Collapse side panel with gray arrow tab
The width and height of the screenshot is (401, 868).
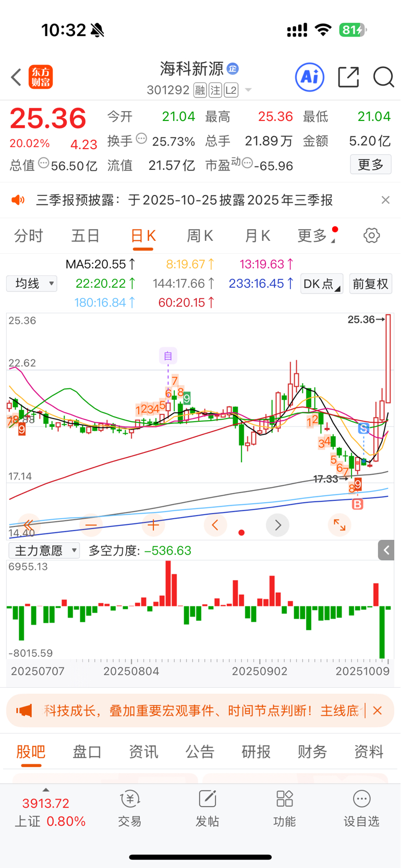click(x=386, y=550)
